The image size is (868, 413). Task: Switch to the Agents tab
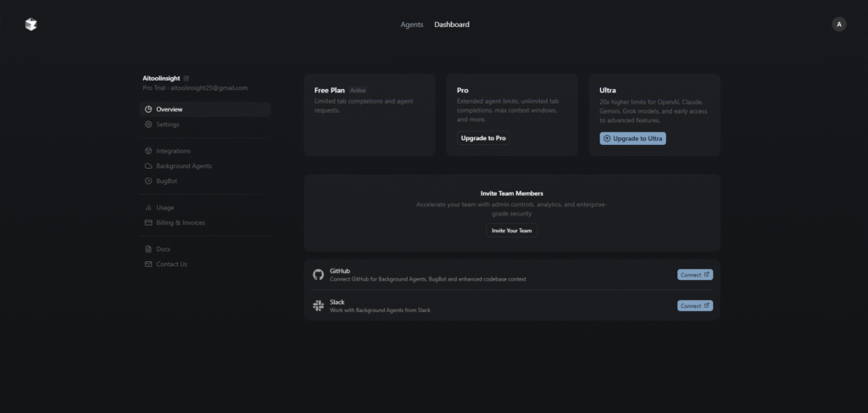412,25
